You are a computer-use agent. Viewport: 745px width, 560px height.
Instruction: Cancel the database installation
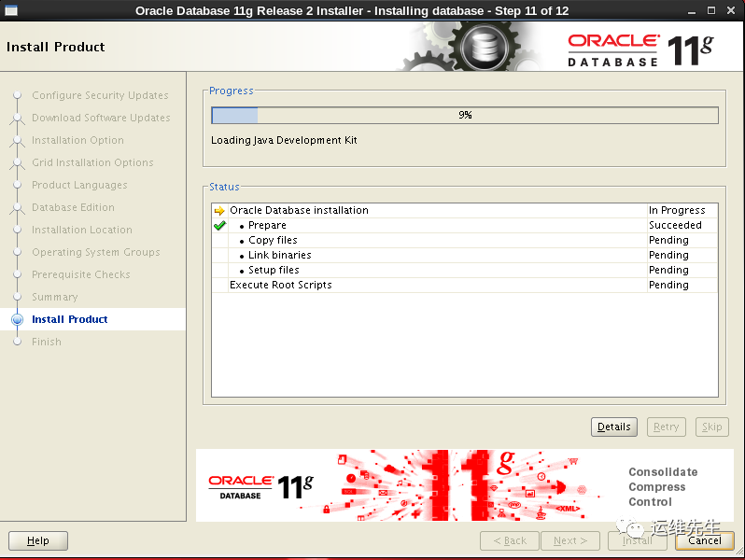point(705,541)
